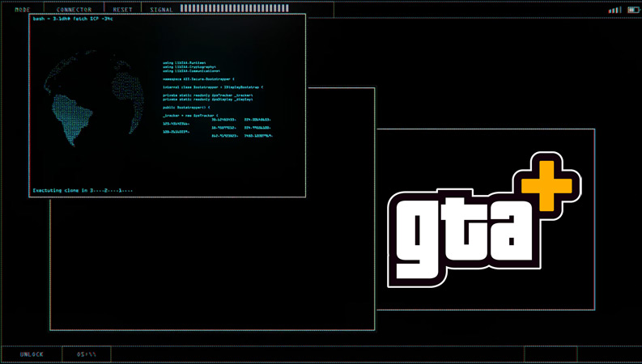This screenshot has height=364, width=642.
Task: Click the percentage box beside UNLOCK
Action: pos(87,354)
